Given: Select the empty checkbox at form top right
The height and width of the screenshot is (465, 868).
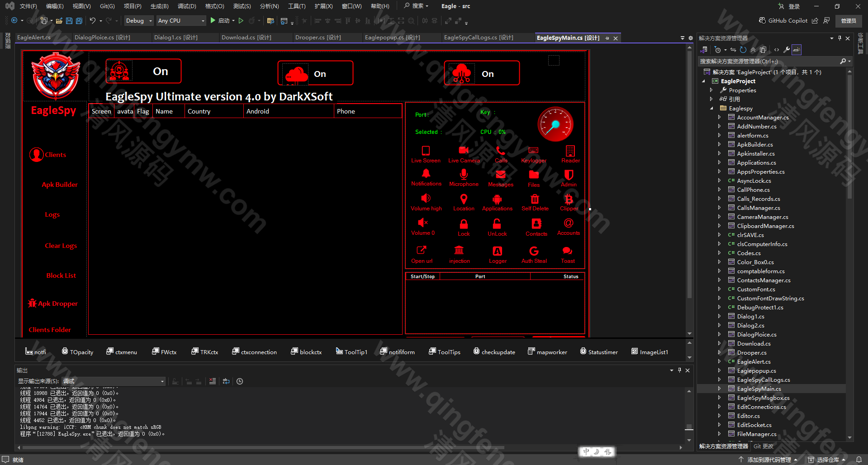Looking at the screenshot, I should point(554,60).
